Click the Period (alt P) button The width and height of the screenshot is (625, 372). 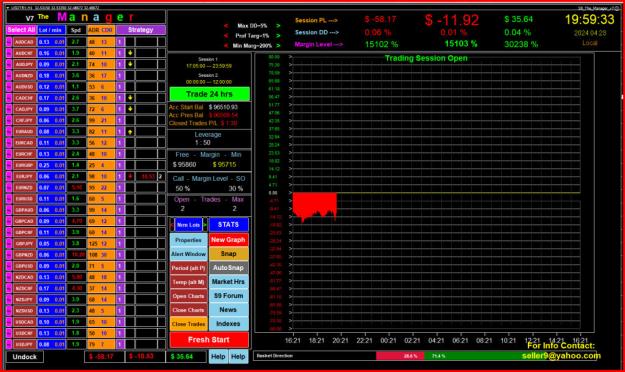click(189, 268)
